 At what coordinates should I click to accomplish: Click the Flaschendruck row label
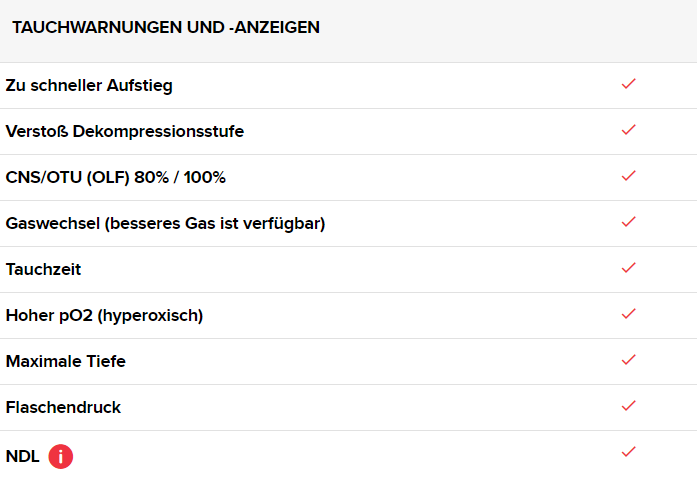click(63, 408)
